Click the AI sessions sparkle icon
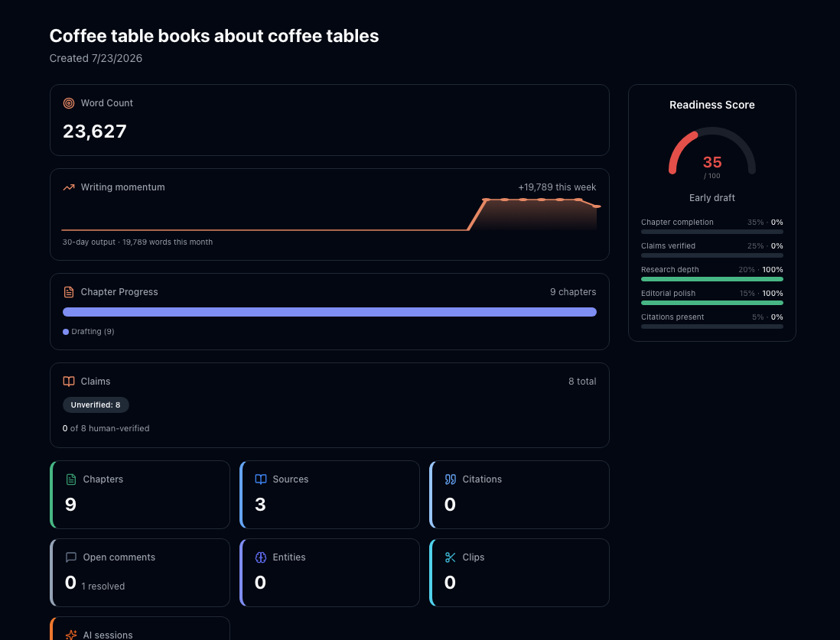 (x=70, y=635)
